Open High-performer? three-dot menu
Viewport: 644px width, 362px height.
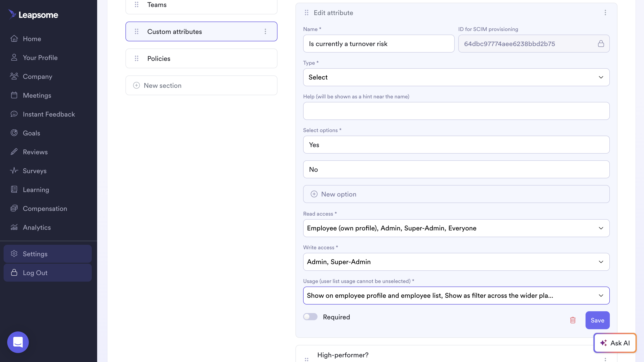click(605, 359)
